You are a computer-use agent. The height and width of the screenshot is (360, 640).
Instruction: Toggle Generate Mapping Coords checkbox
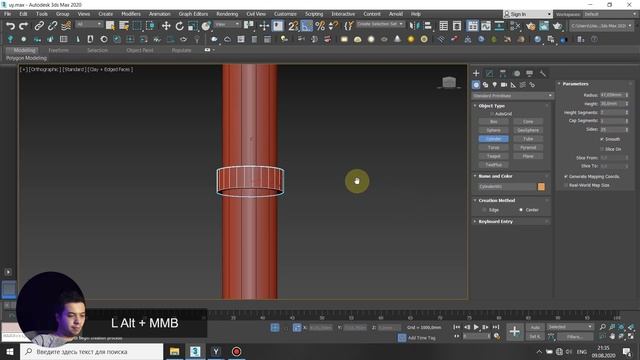pos(566,176)
